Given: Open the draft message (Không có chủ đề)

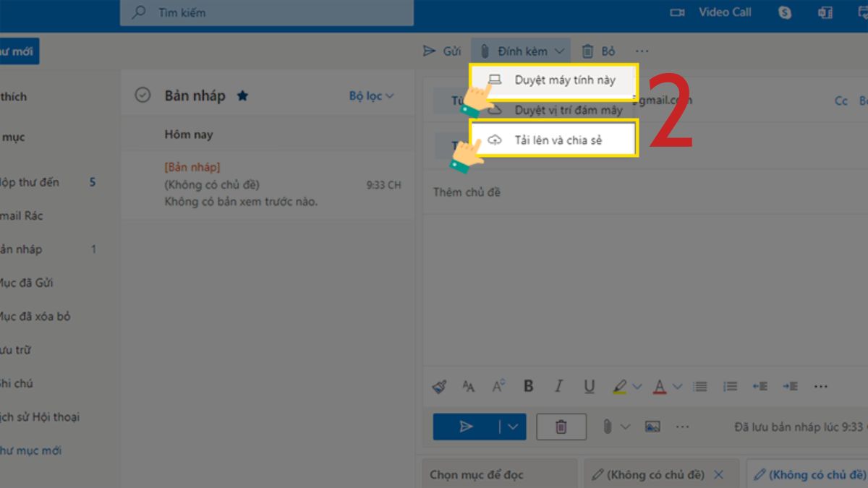Looking at the screenshot, I should [x=268, y=184].
